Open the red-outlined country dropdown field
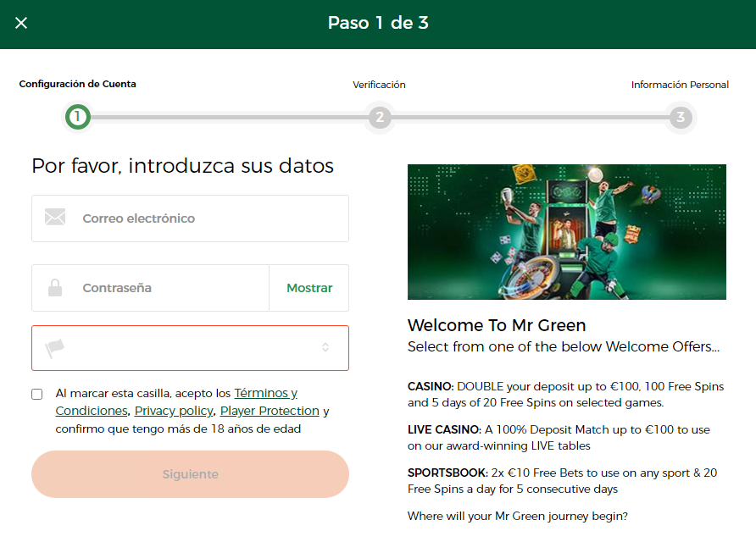The image size is (756, 553). point(191,347)
